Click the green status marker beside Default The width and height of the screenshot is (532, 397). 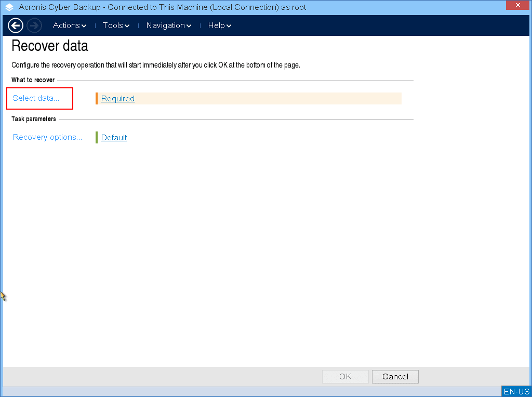click(x=97, y=138)
